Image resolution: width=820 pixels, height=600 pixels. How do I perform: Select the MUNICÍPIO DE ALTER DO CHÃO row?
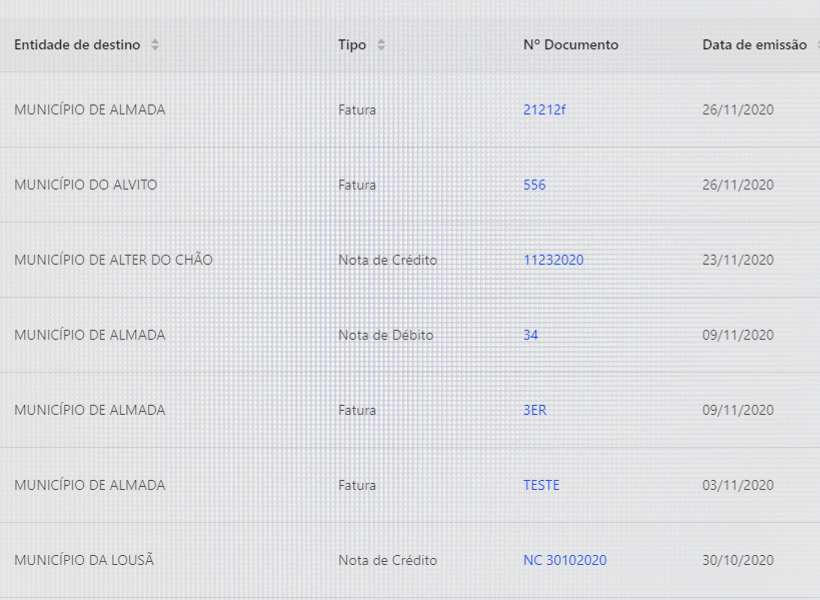click(113, 260)
